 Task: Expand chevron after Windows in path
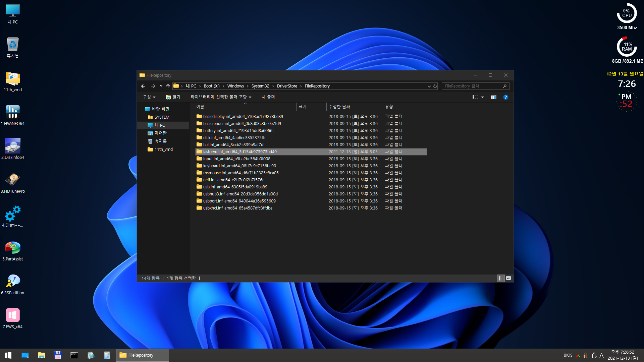(x=248, y=86)
